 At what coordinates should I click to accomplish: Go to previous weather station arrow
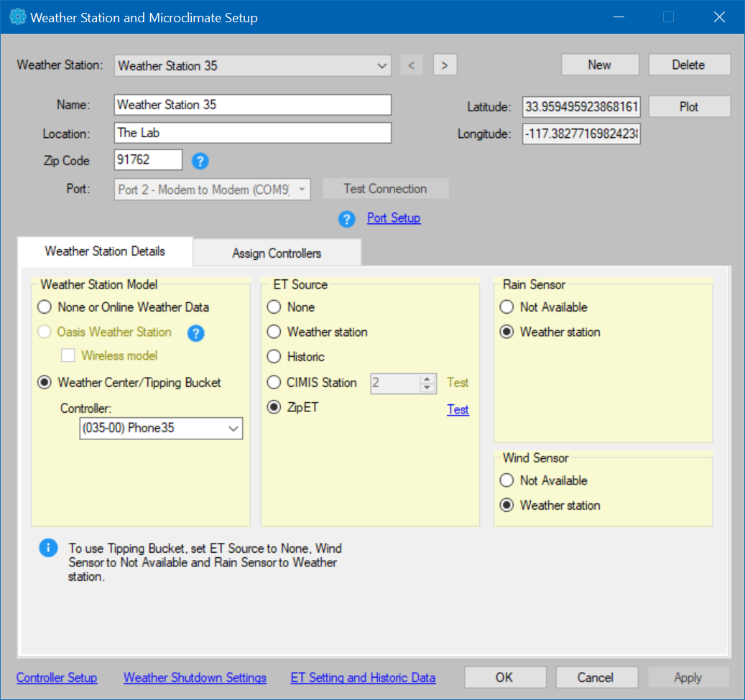coord(412,65)
